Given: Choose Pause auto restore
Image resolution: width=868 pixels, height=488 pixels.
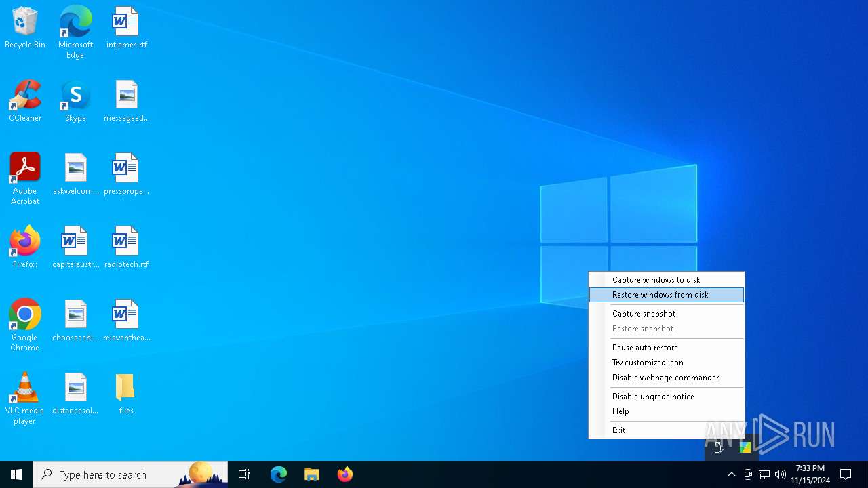Looking at the screenshot, I should pos(667,348).
